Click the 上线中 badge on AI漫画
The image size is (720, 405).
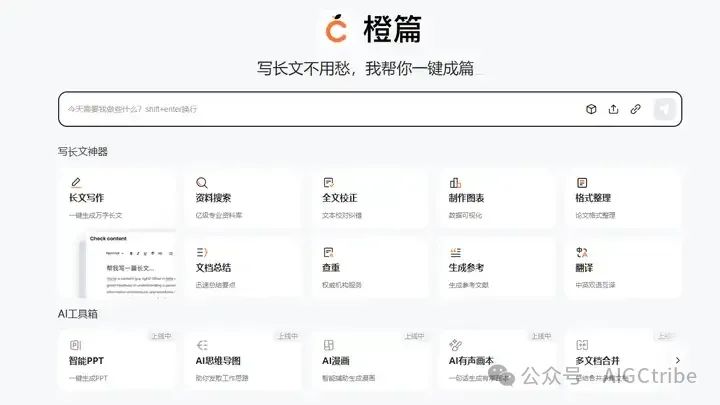pos(414,336)
